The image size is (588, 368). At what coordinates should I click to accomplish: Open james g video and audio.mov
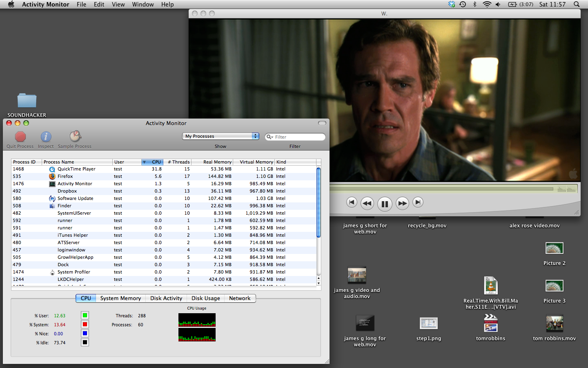pos(357,275)
